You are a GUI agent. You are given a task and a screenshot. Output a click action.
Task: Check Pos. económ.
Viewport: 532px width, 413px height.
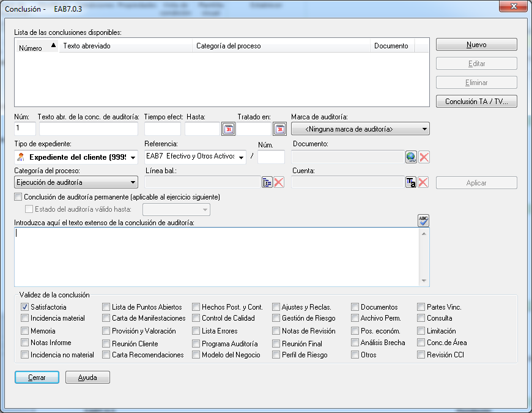(355, 330)
